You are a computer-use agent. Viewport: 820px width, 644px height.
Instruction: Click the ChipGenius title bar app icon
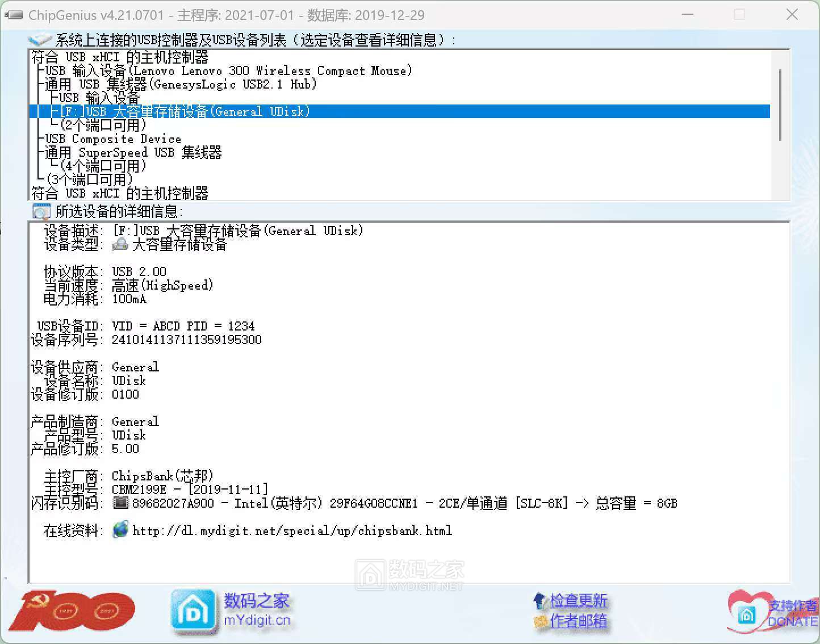tap(14, 15)
